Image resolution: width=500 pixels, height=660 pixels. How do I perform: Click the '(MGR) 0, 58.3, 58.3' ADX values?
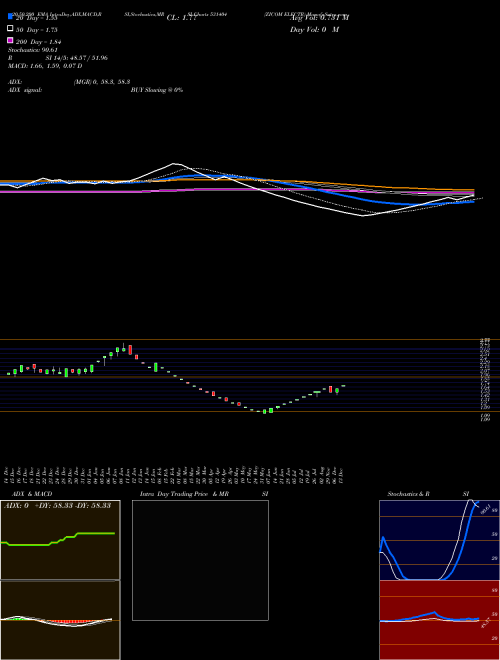coord(102,82)
